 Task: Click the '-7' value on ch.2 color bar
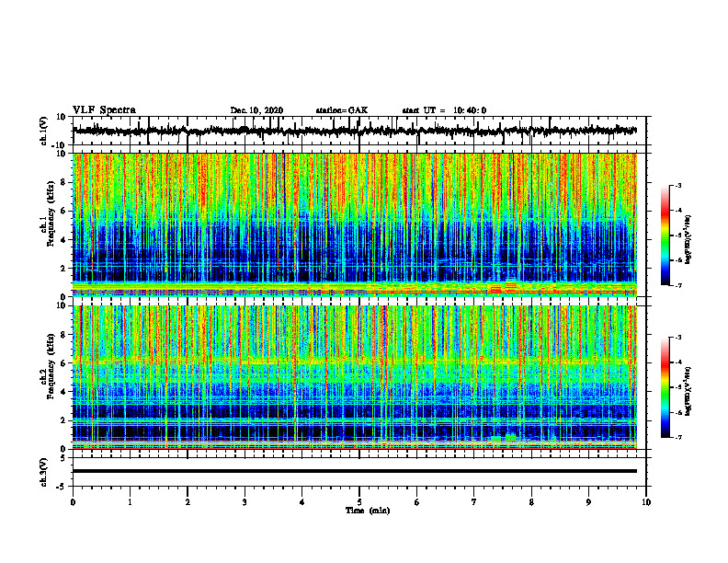click(x=678, y=438)
